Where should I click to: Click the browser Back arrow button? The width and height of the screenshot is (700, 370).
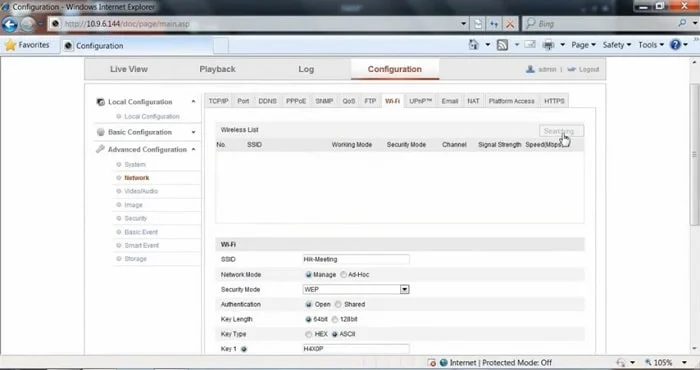tap(9, 24)
